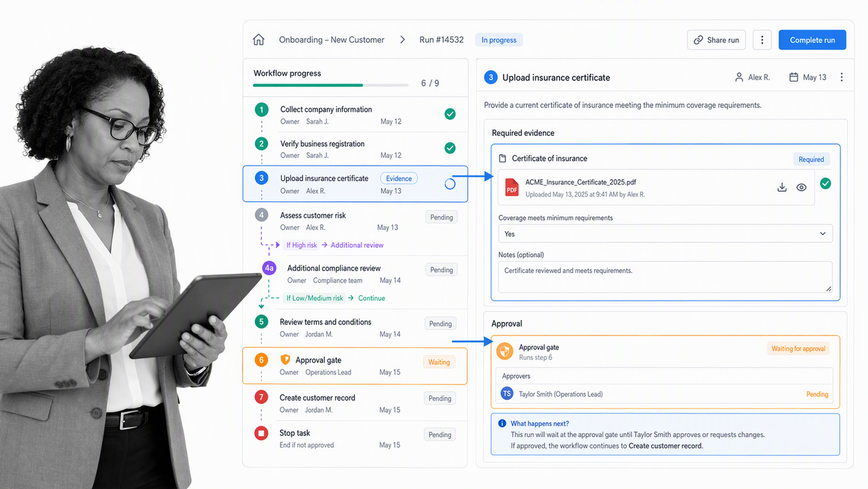Click the calendar icon next to May 13

(x=794, y=77)
